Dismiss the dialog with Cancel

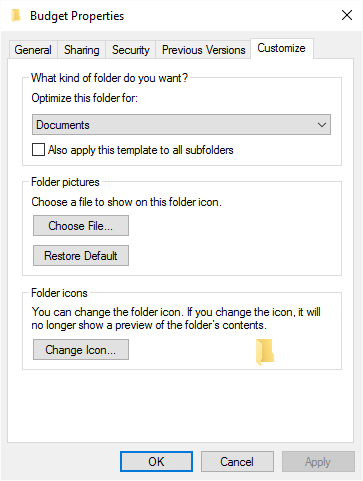tap(237, 462)
